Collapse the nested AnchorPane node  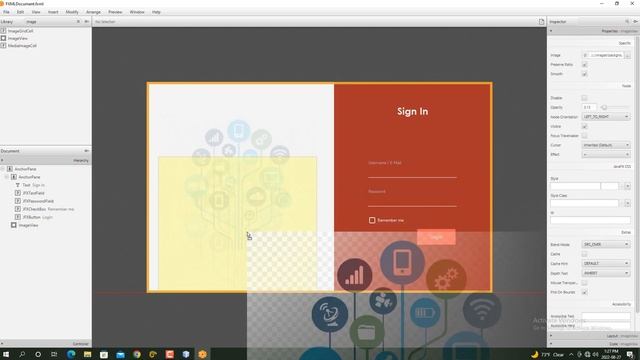point(7,177)
